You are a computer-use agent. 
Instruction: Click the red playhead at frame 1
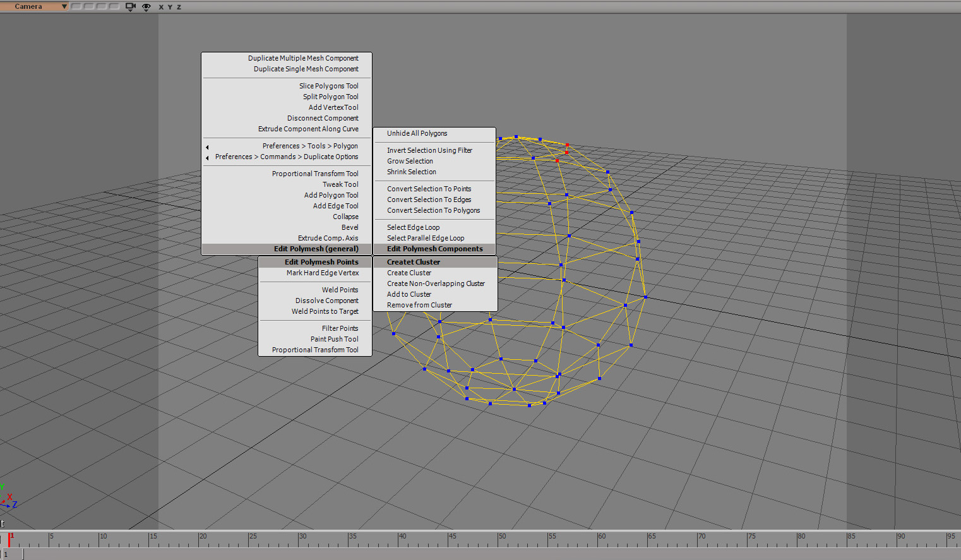point(9,539)
